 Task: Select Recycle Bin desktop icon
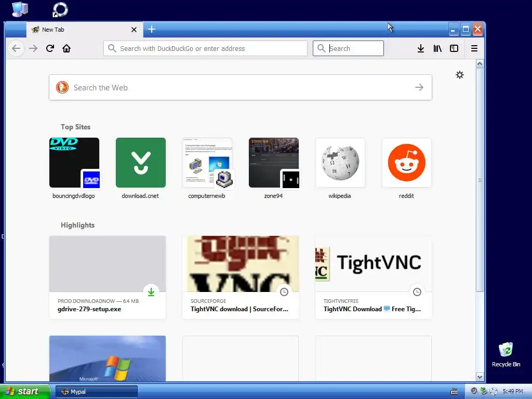pyautogui.click(x=506, y=354)
